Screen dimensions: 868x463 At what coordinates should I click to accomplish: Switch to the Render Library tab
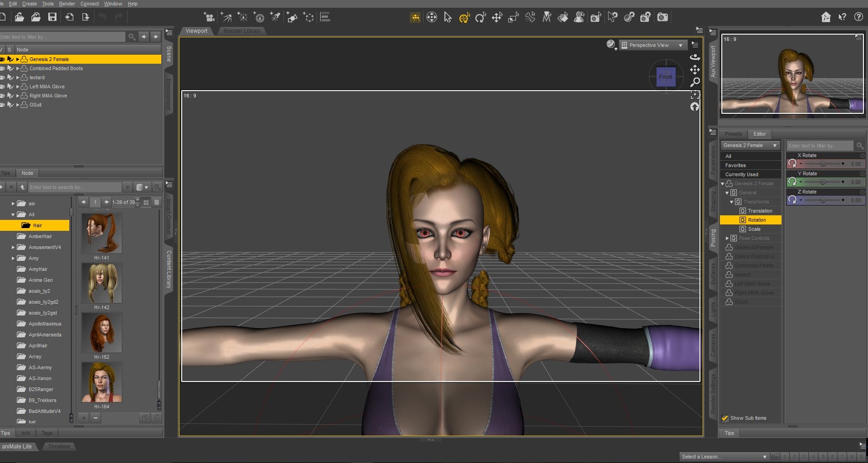point(242,31)
